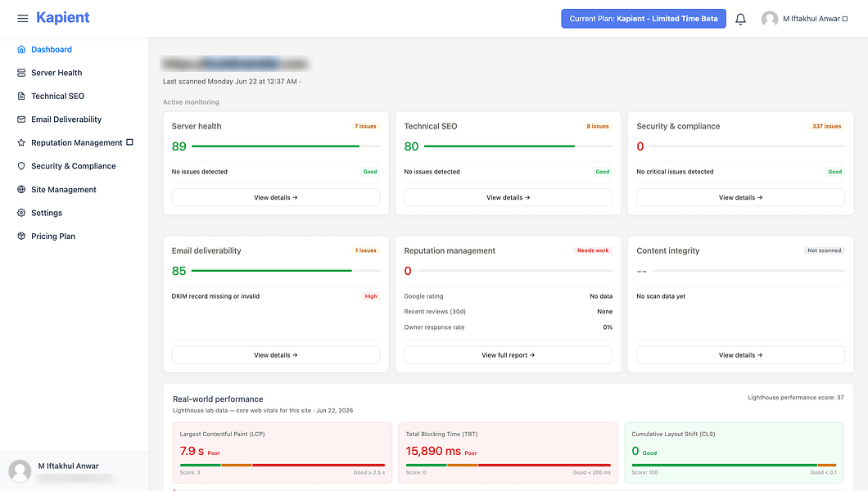Open the hamburger menu icon
Viewport: 868px width, 491px height.
[x=23, y=18]
